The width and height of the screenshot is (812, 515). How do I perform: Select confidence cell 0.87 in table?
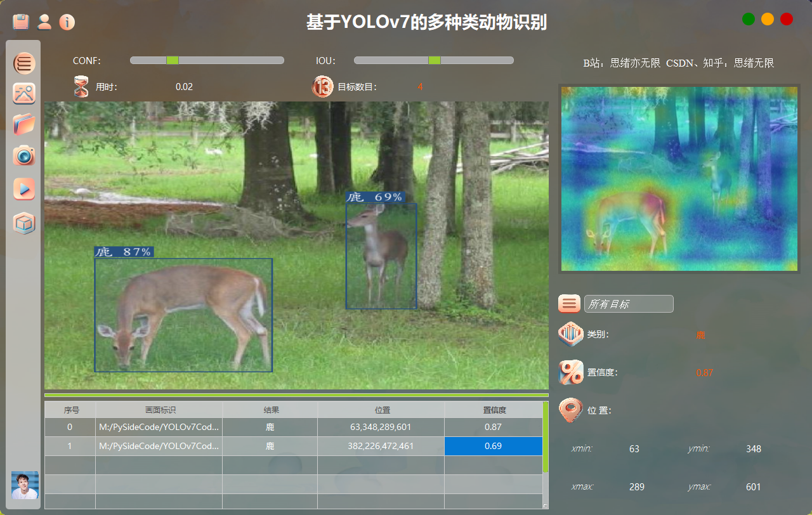pos(494,427)
